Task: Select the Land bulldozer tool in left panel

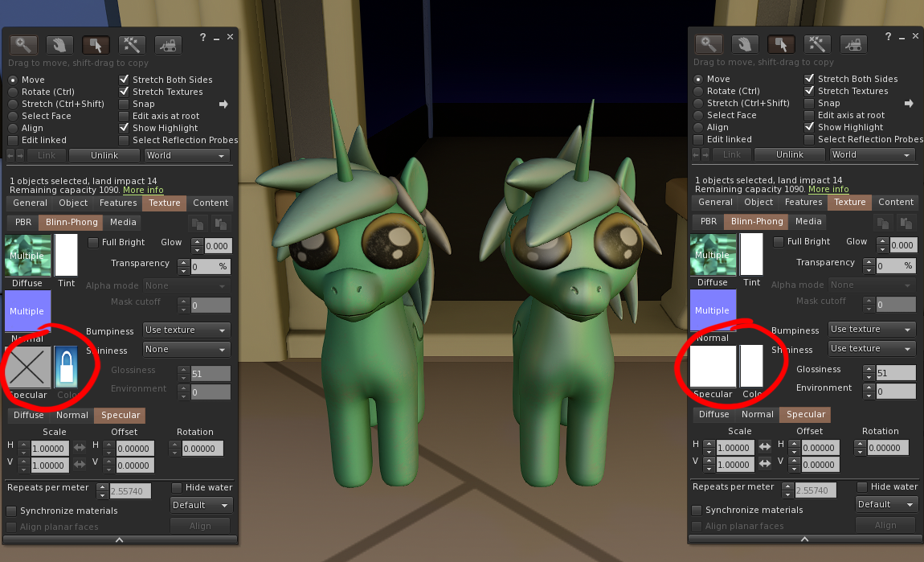Action: pos(168,45)
